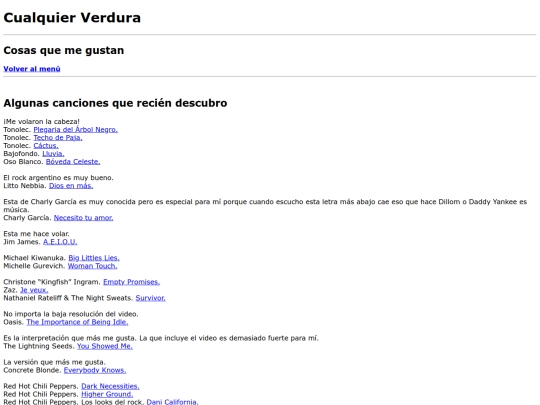Open the 'Everybody Knows' link

click(95, 370)
